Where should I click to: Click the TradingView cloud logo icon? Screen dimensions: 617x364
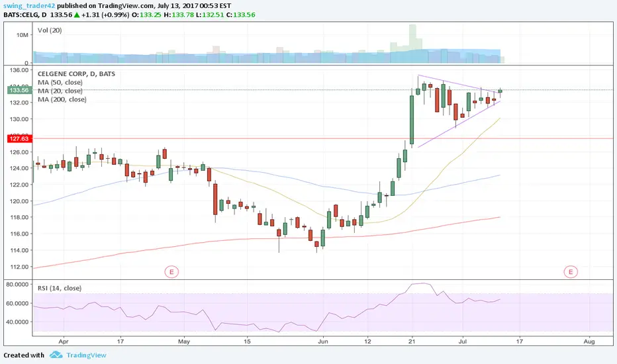[56, 355]
